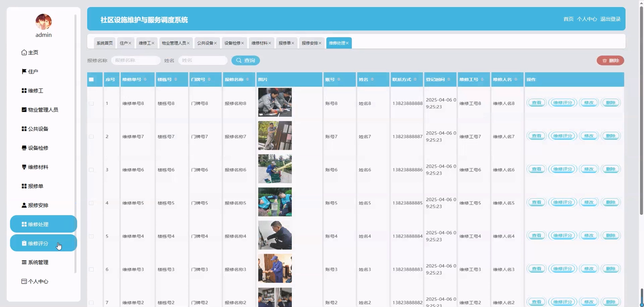Screen dimensions: 644x307
Task: Click the person icon beside 报修安排
Action: pyautogui.click(x=24, y=205)
